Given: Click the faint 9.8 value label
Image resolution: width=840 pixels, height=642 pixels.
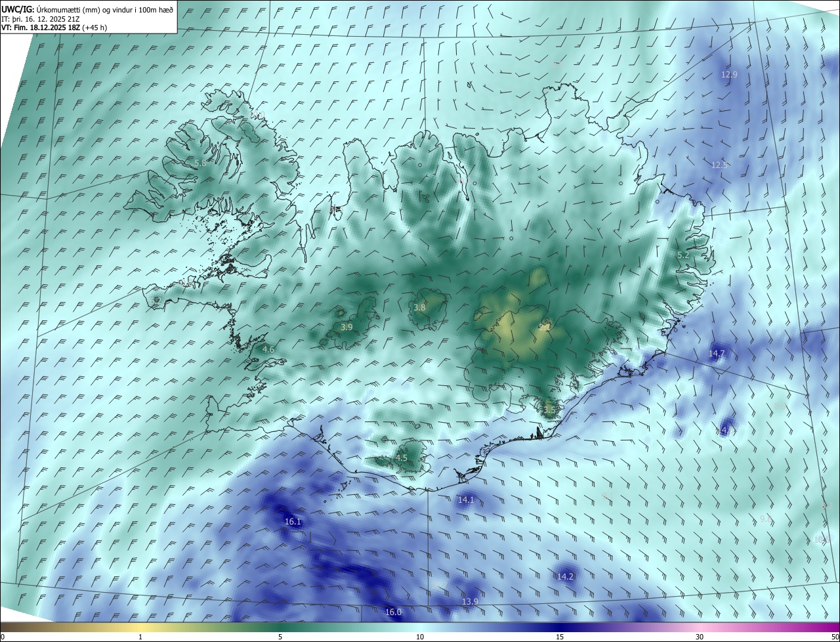Looking at the screenshot, I should (765, 519).
